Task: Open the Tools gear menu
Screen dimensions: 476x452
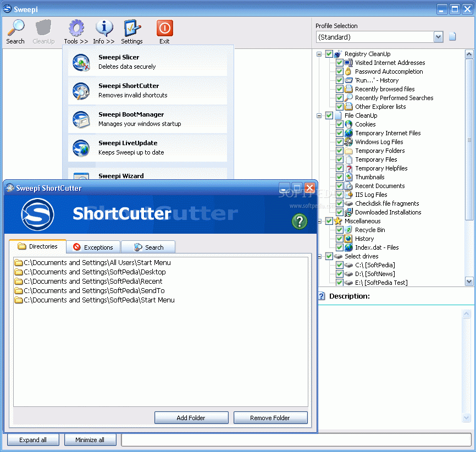Action: [x=76, y=28]
